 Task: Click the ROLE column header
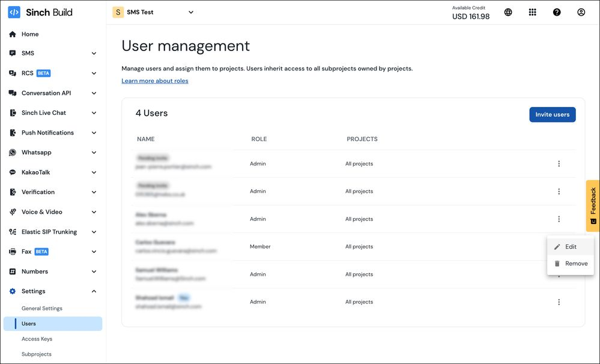click(259, 139)
